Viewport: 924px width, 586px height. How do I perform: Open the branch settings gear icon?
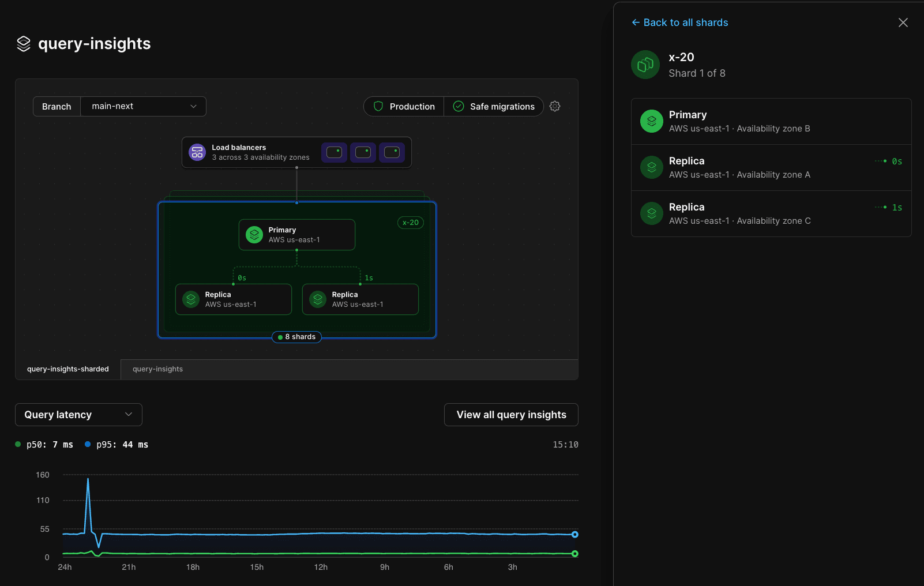(x=555, y=106)
